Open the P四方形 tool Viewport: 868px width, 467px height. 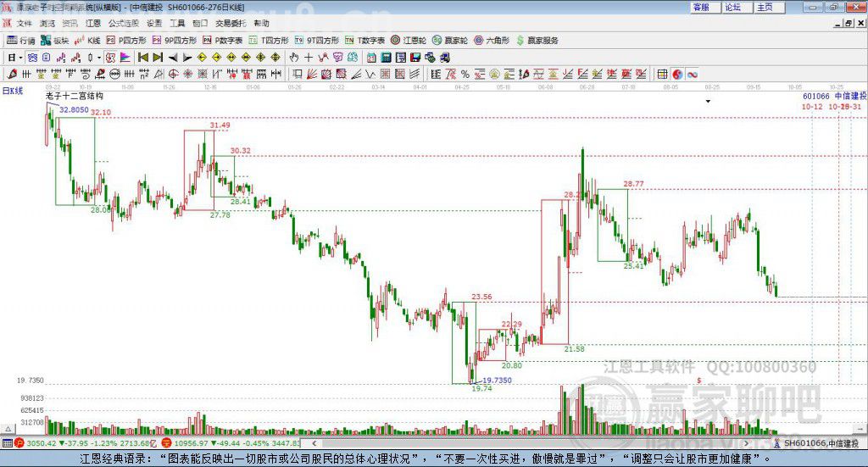click(126, 41)
